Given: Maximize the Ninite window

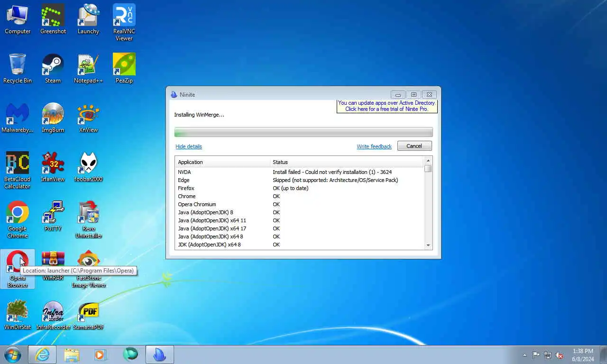Looking at the screenshot, I should (x=414, y=94).
